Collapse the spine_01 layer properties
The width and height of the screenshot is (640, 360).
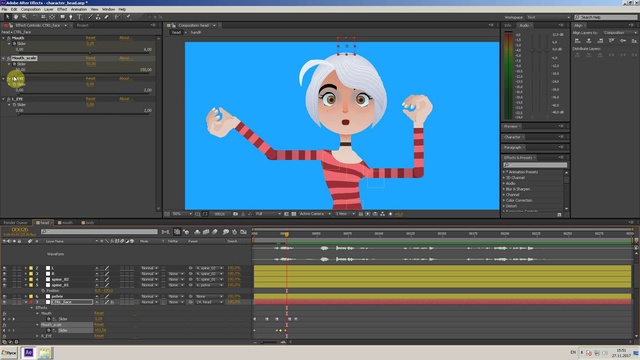(26, 285)
